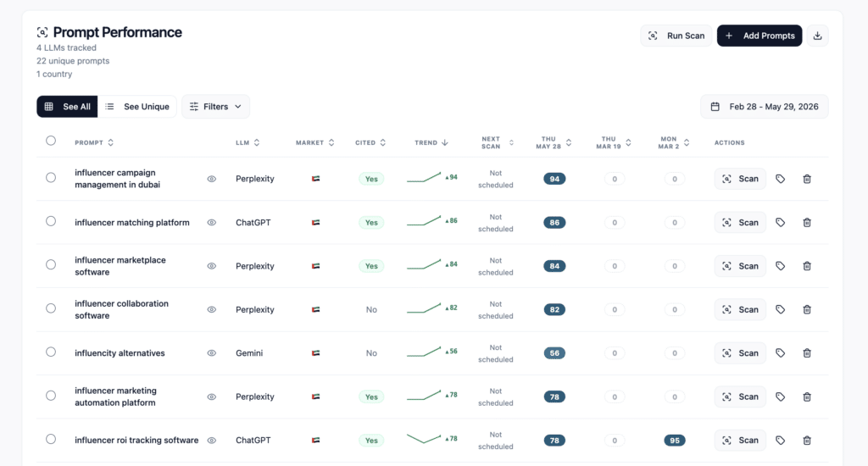Delete influencer campaign management in dubai prompt
This screenshot has width=868, height=466.
click(x=807, y=179)
